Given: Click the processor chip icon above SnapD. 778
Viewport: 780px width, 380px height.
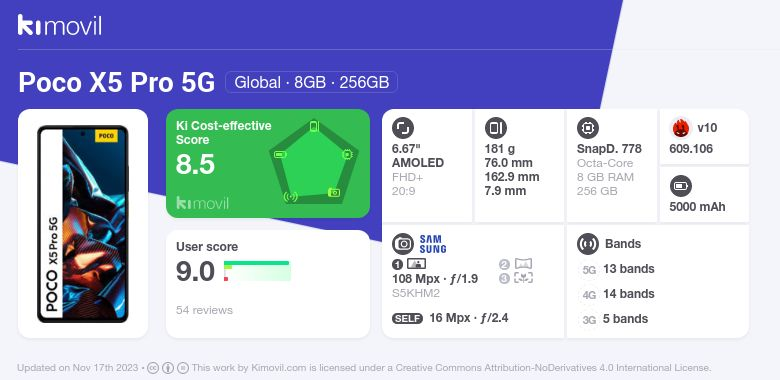Looking at the screenshot, I should (588, 128).
